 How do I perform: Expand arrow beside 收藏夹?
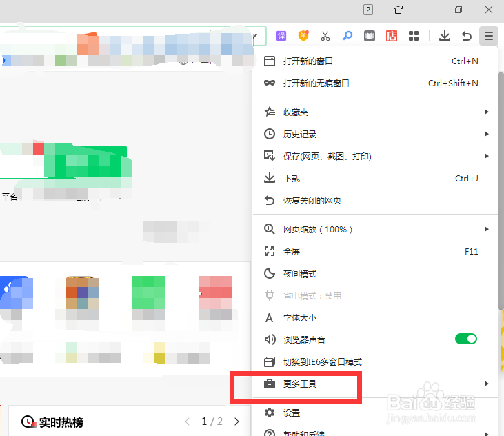[486, 112]
